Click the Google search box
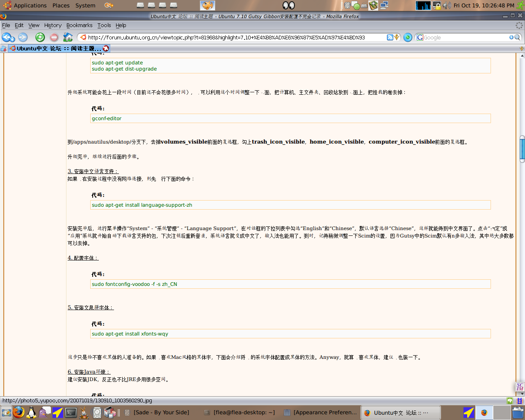Image resolution: width=525 pixels, height=420 pixels. click(466, 37)
